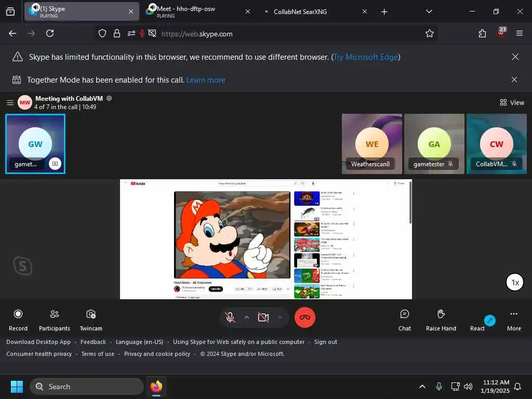Click the Feedback link

click(x=93, y=342)
